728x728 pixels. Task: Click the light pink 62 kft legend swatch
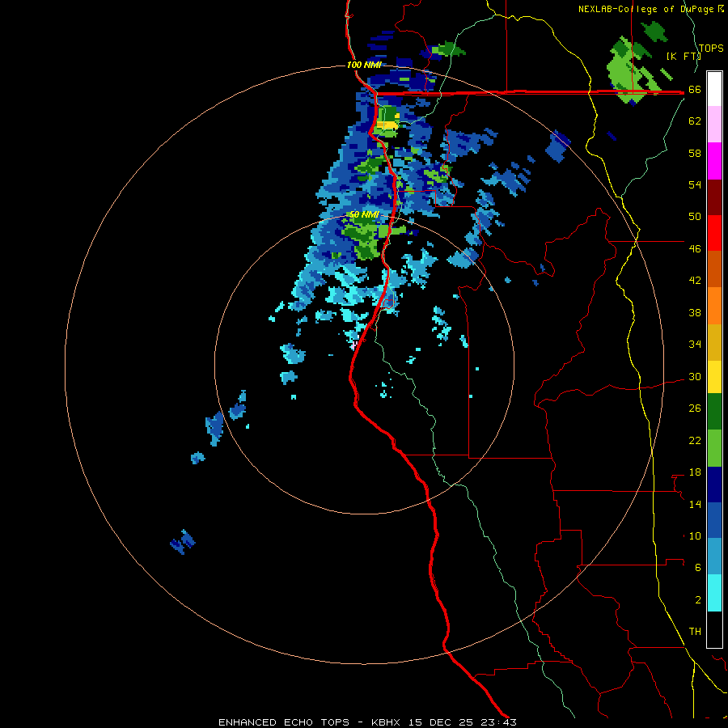pos(714,125)
